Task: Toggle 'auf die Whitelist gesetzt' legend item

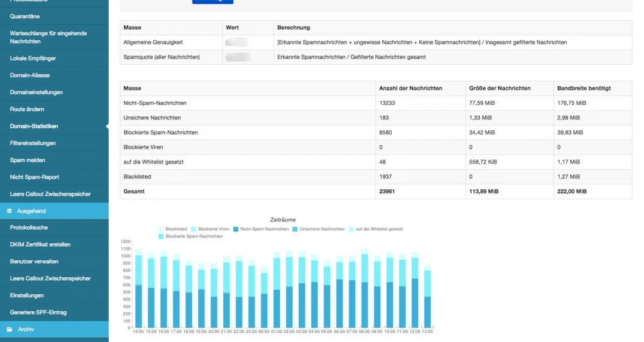Action: (x=351, y=229)
